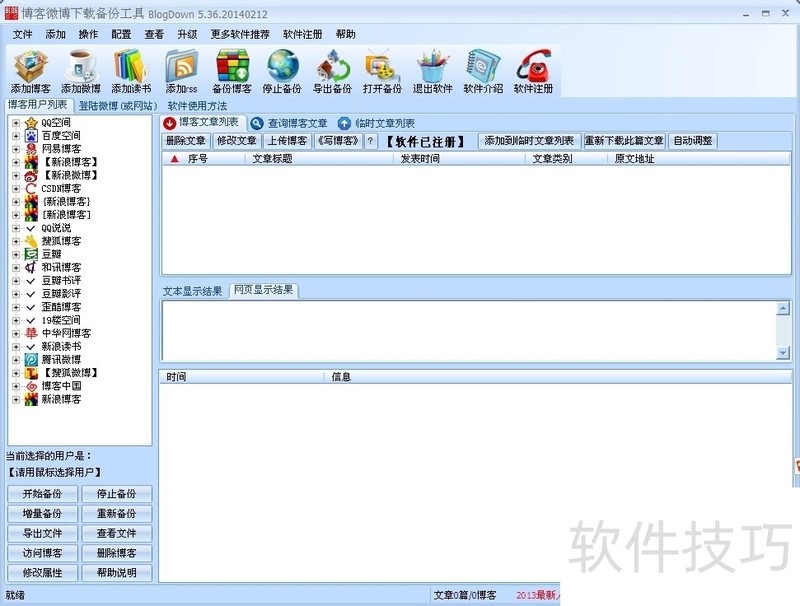Expand the 腾讯微博 tree node
800x606 pixels.
point(16,360)
